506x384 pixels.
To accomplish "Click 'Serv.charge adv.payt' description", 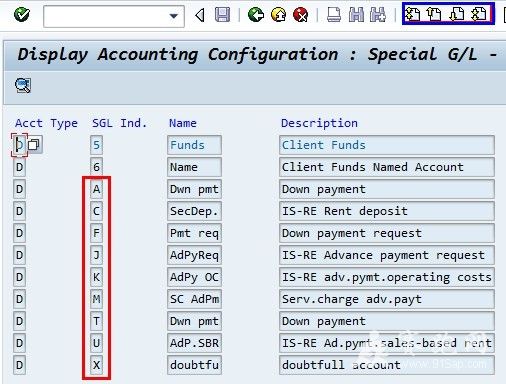I will click(387, 299).
